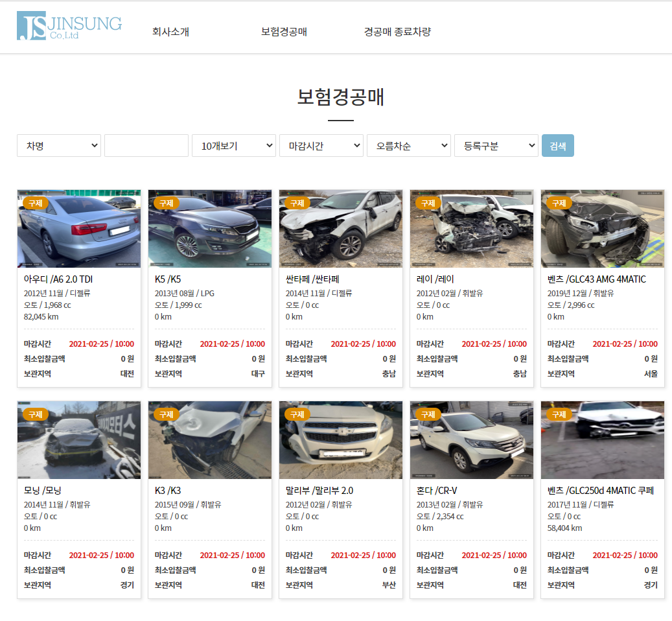Click the 2013년 08월 / LPG text

185,294
